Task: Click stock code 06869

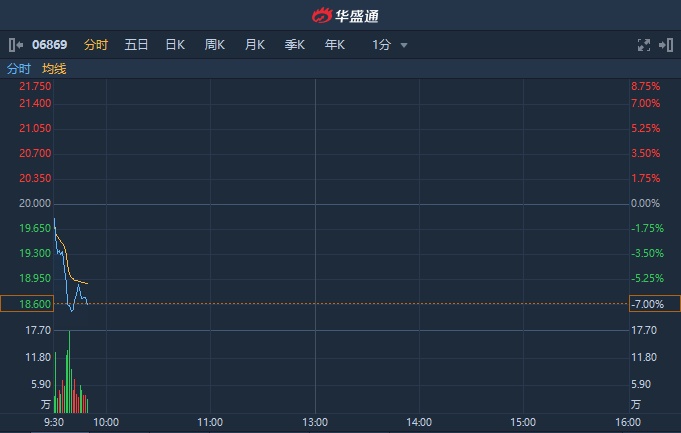Action: 50,45
